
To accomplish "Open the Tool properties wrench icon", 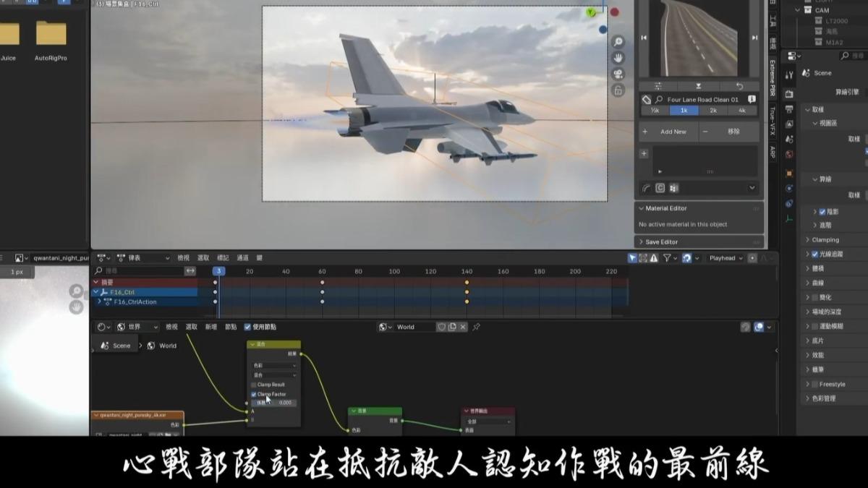I will click(x=789, y=75).
